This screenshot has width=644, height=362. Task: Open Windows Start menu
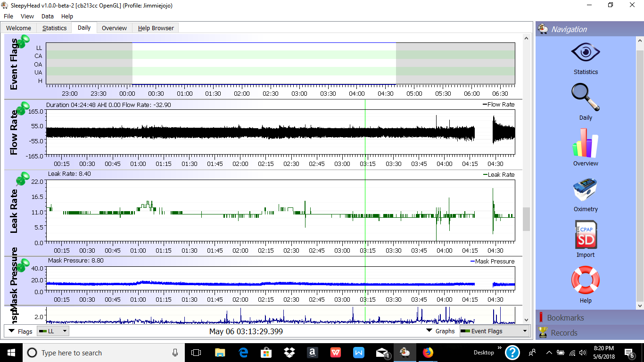[11, 353]
